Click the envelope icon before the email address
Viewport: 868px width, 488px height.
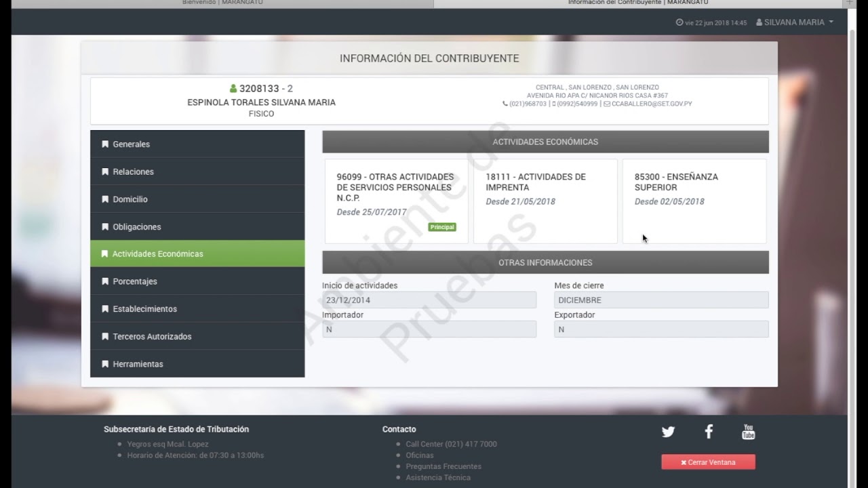click(607, 104)
